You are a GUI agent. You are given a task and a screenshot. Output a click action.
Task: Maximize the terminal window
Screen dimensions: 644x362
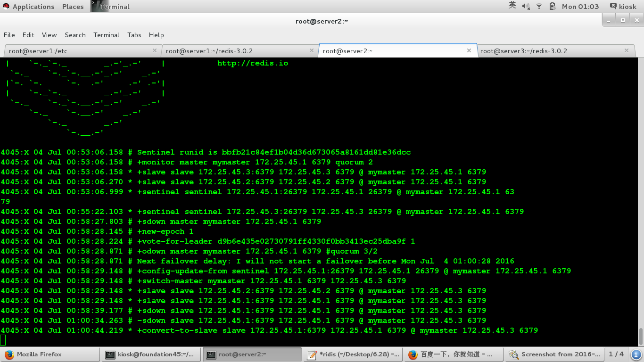click(623, 20)
